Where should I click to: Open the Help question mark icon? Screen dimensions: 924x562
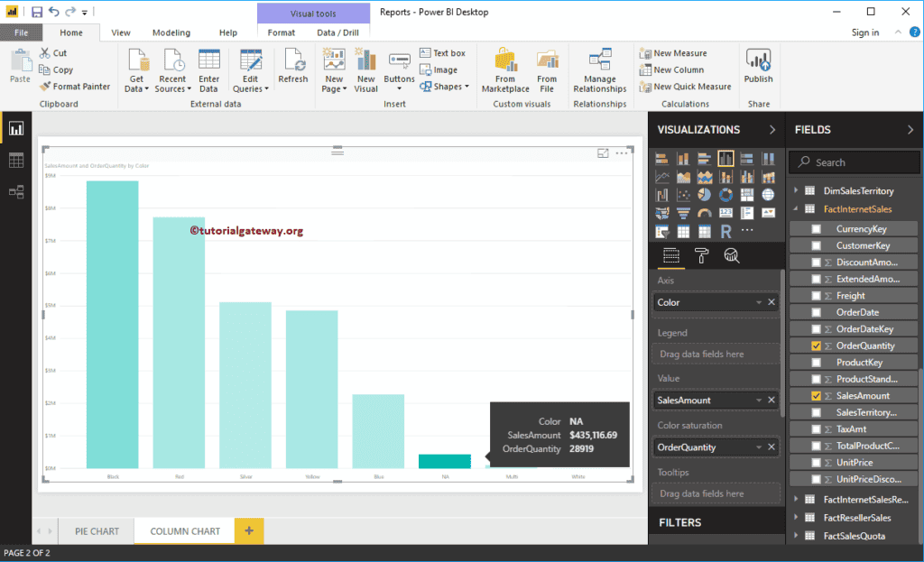(915, 32)
